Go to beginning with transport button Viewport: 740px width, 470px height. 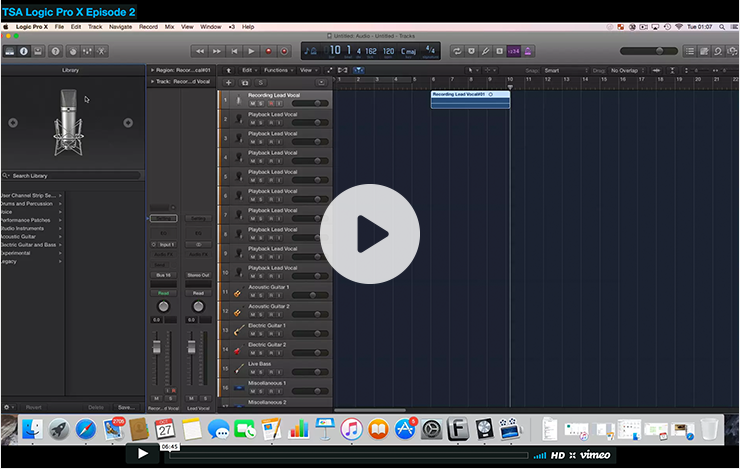tap(234, 51)
